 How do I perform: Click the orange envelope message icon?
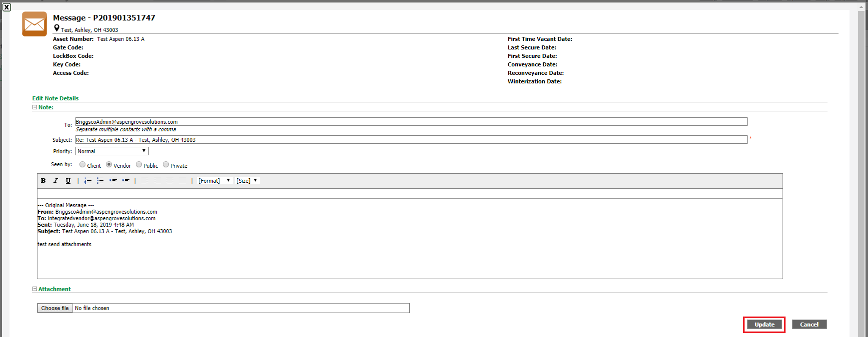(34, 24)
